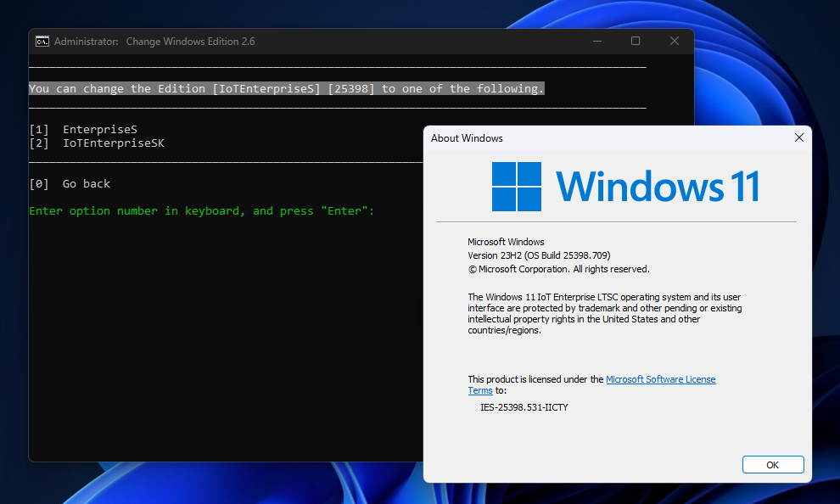Select the IoTEnterpriseSK option line
The height and width of the screenshot is (504, 840).
(97, 143)
